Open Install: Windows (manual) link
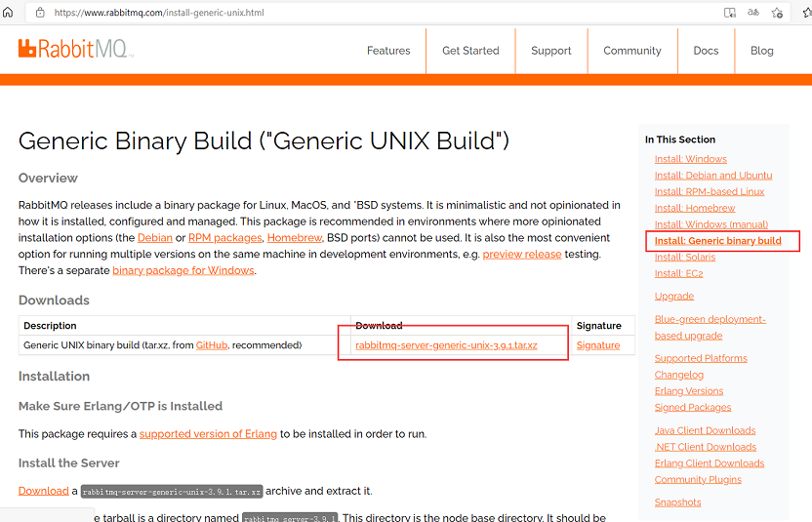812x522 pixels. click(711, 224)
